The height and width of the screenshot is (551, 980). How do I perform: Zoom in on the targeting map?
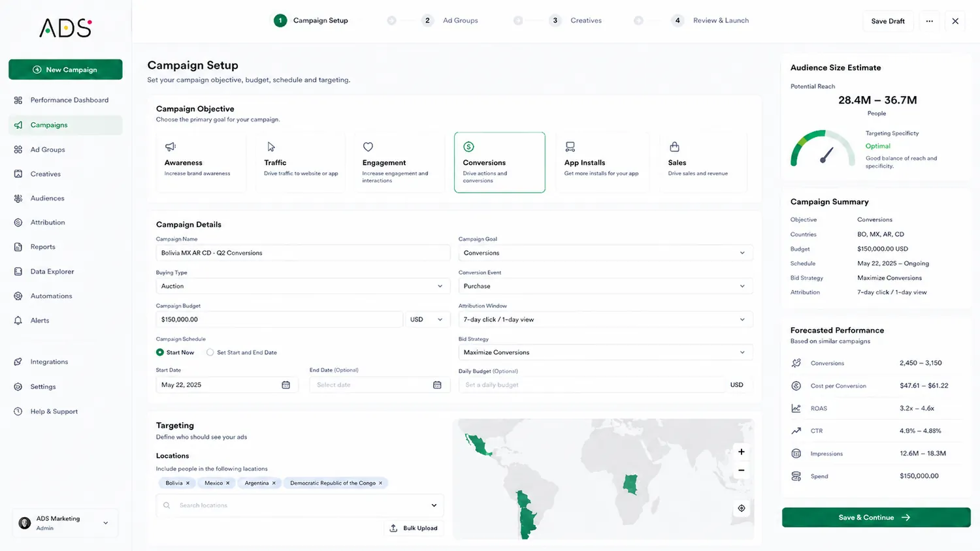click(x=741, y=452)
